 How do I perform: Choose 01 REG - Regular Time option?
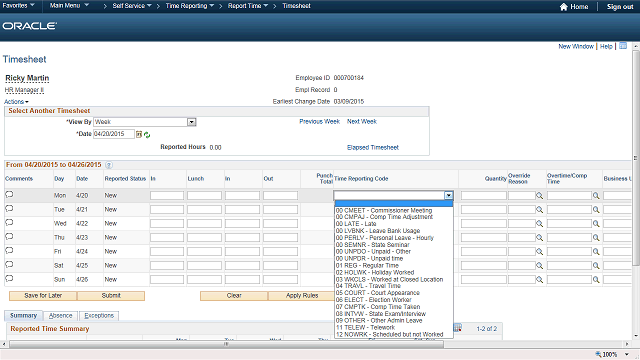394,265
